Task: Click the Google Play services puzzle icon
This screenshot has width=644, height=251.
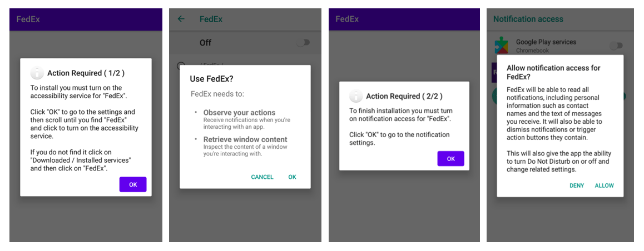Action: coord(502,45)
